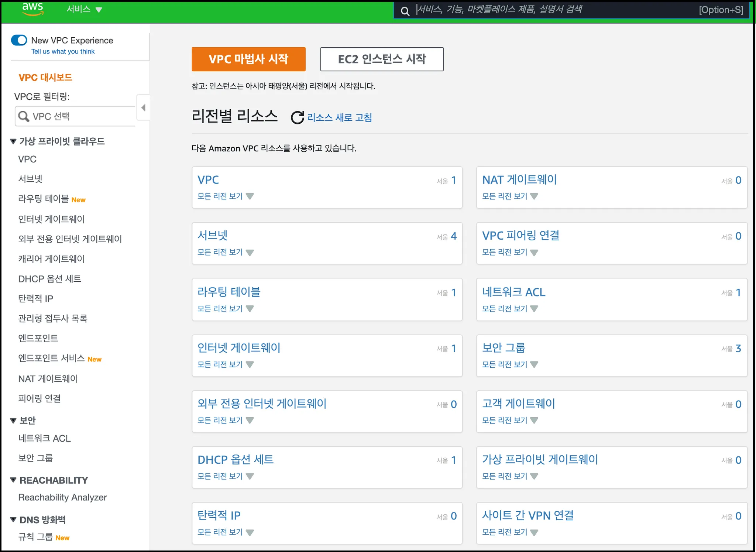The width and height of the screenshot is (756, 552).
Task: Expand 모든 리전 보기 under VPC card
Action: [225, 196]
